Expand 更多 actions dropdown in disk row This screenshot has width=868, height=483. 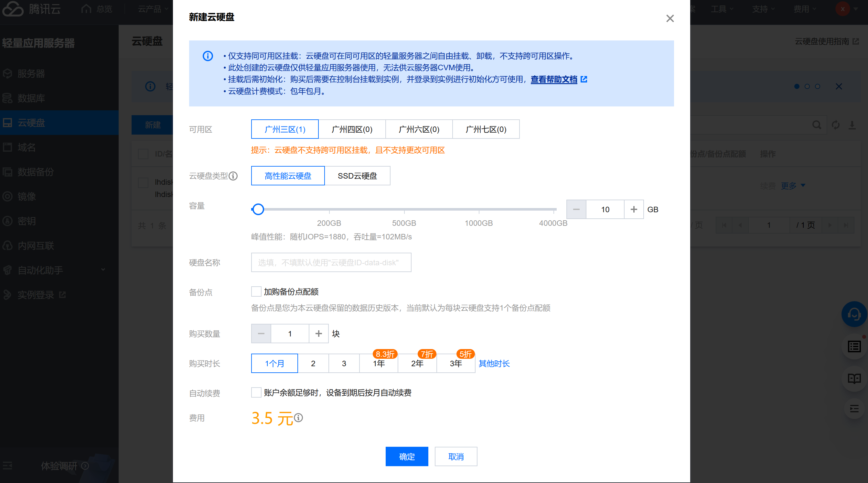pyautogui.click(x=793, y=185)
